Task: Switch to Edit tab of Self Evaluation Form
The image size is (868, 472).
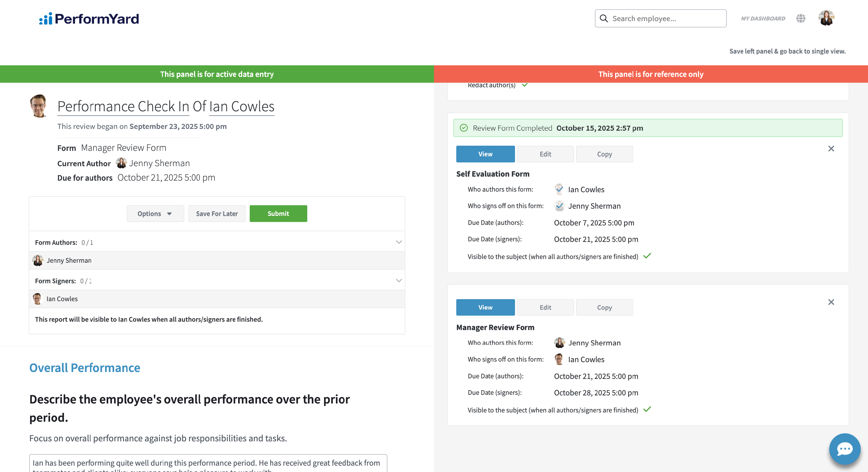Action: (545, 154)
